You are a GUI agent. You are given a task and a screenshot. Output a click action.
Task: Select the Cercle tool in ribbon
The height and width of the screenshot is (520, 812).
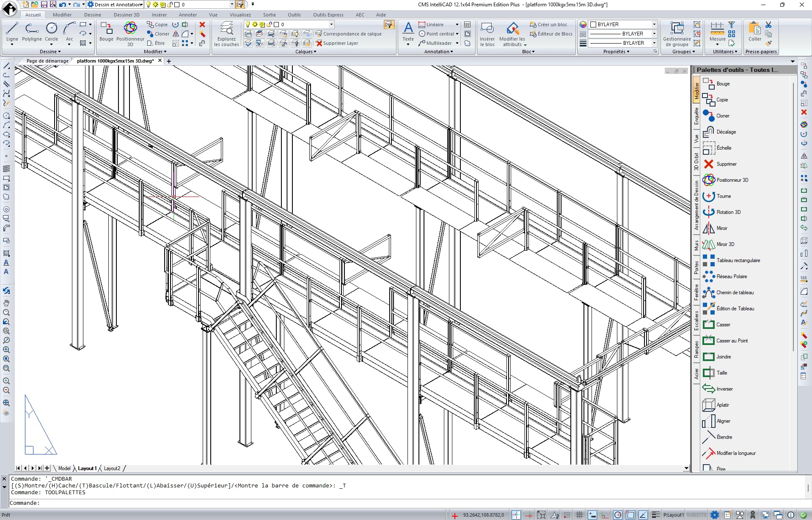(52, 33)
